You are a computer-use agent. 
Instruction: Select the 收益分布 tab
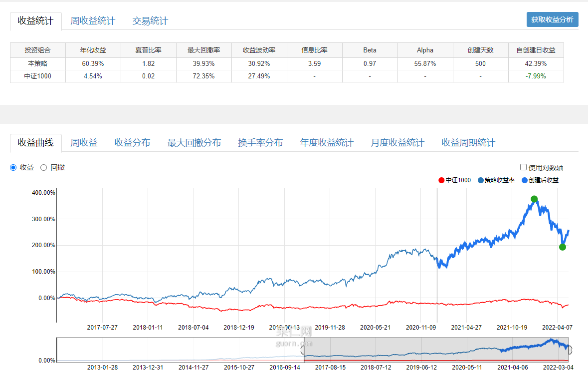[x=132, y=143]
